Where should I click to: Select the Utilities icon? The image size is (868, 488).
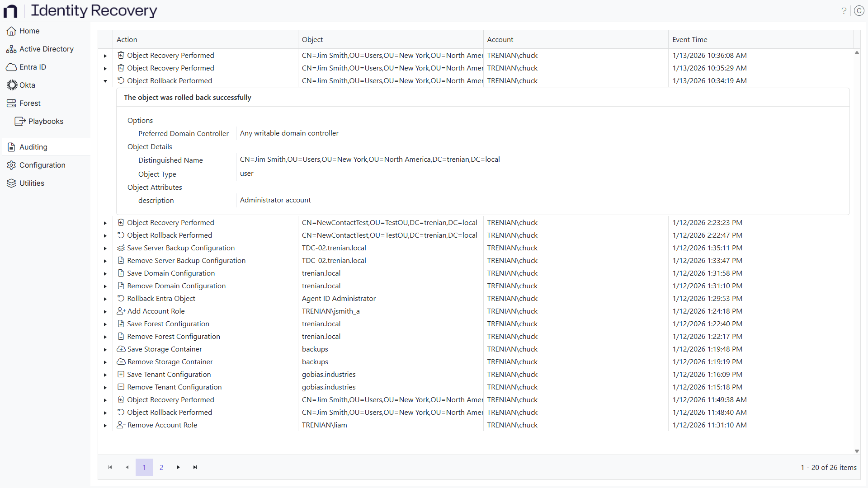(x=11, y=183)
